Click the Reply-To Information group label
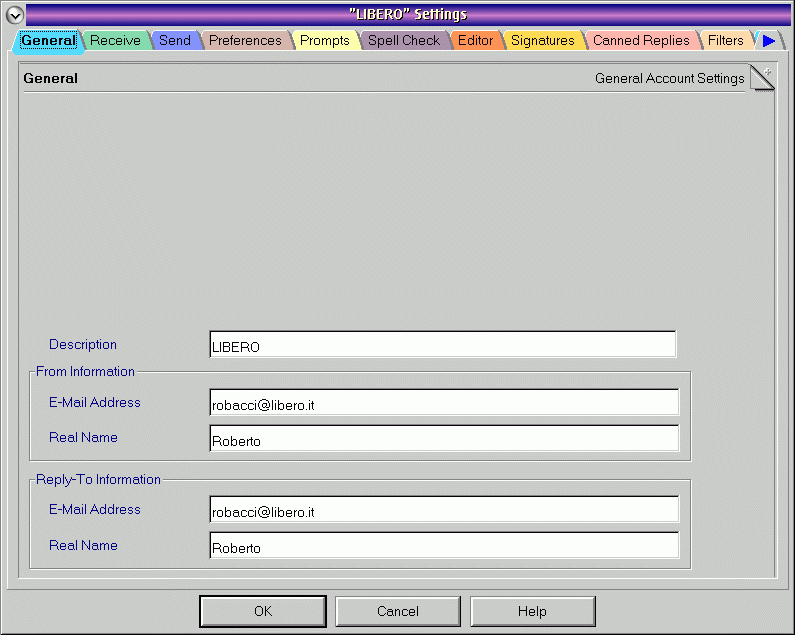Viewport: 795px width, 635px height. [98, 479]
